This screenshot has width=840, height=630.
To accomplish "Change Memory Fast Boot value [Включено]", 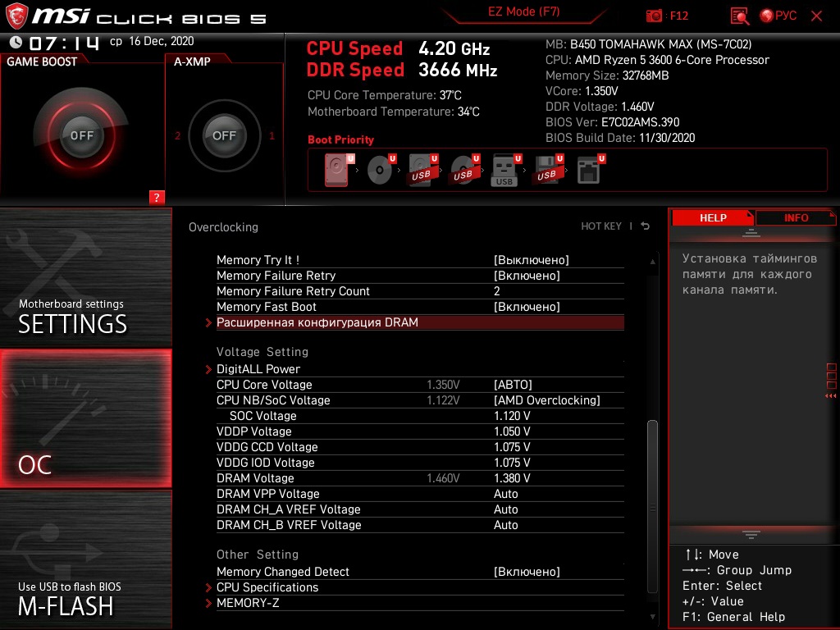I will click(x=527, y=307).
